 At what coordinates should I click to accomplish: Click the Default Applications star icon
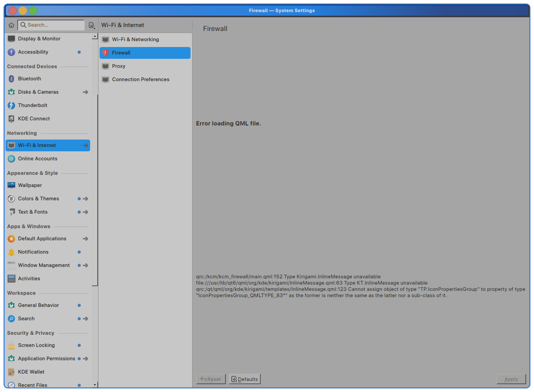point(11,239)
